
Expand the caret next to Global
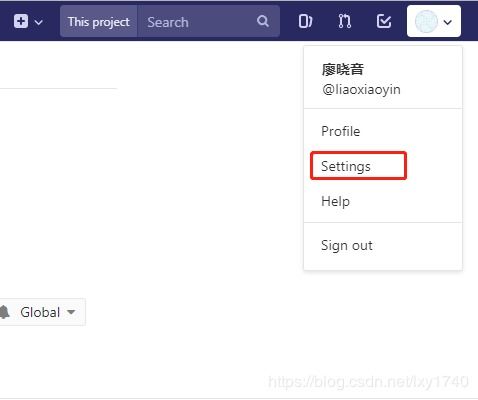coord(71,312)
